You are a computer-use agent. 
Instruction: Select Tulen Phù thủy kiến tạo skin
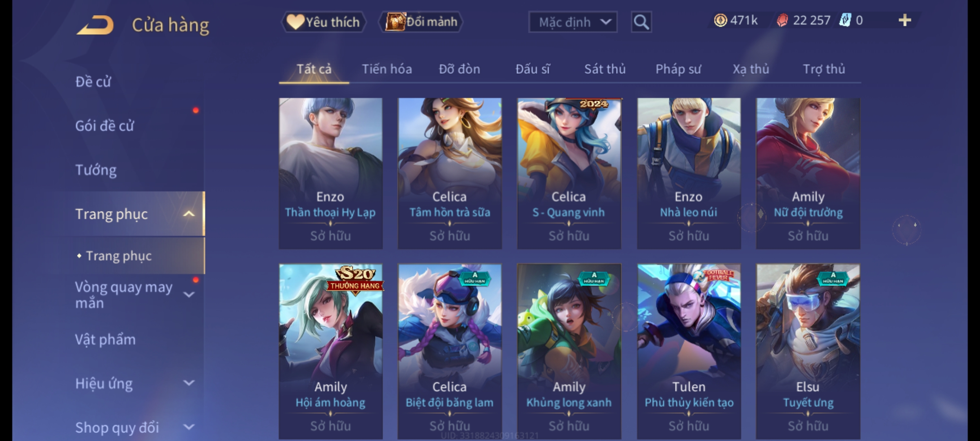point(689,352)
